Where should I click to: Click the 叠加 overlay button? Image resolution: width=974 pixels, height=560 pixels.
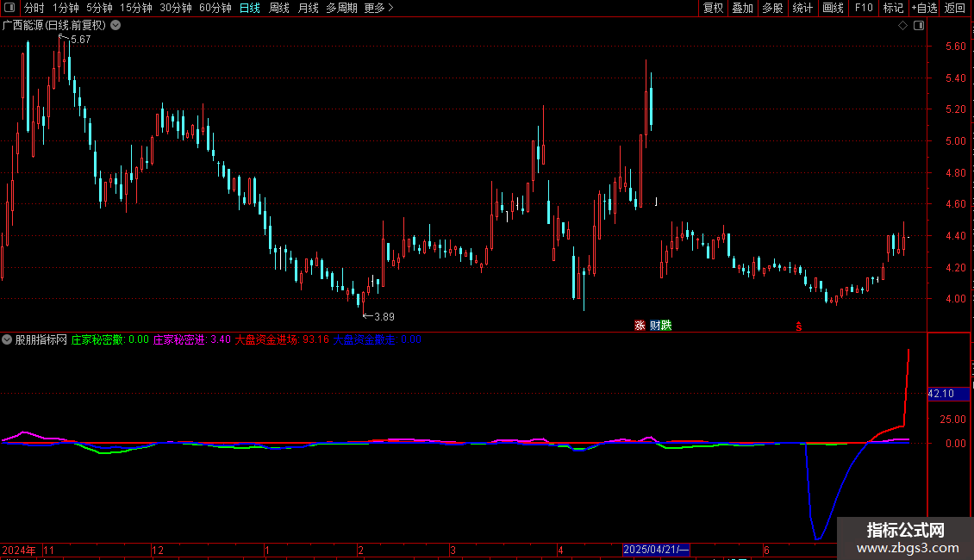(742, 8)
